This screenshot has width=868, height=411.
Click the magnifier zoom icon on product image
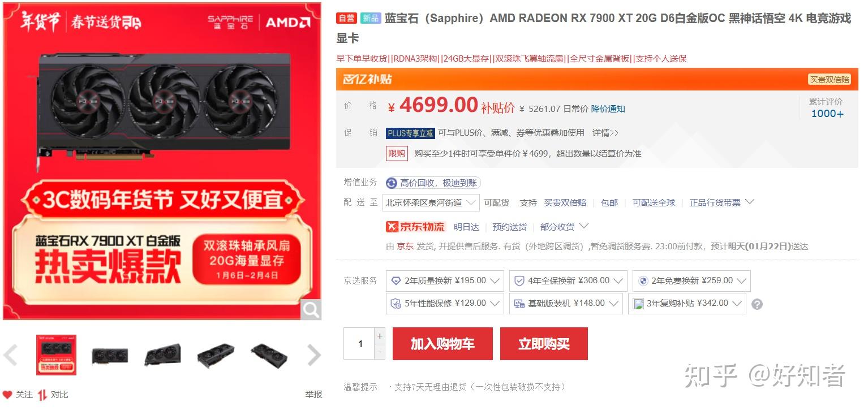tap(311, 309)
